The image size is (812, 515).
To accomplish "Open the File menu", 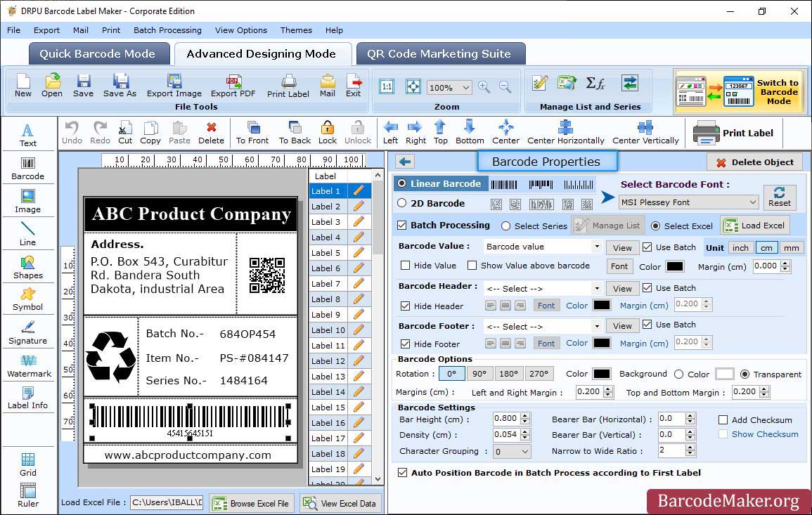I will (x=14, y=30).
